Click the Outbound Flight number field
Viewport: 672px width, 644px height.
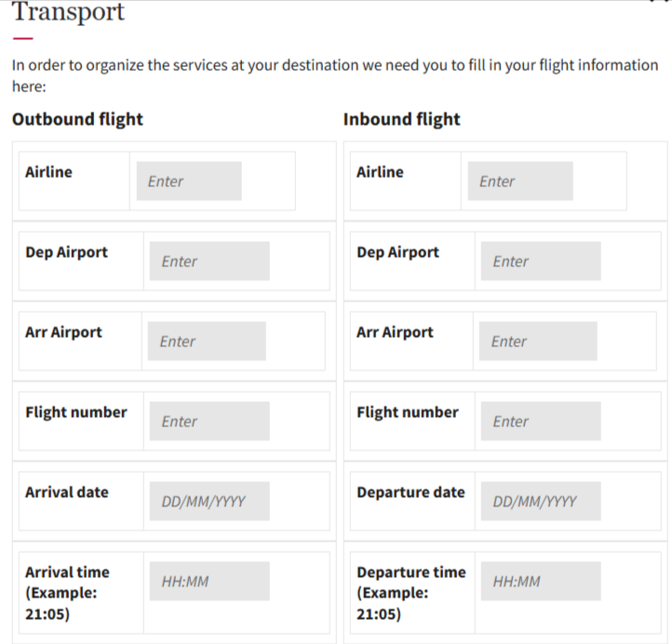[x=208, y=422]
